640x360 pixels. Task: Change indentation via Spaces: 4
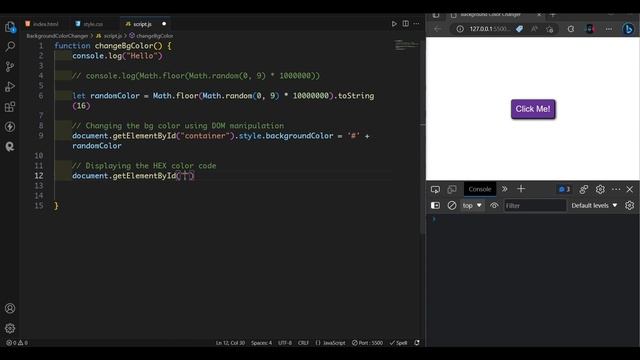click(x=261, y=343)
